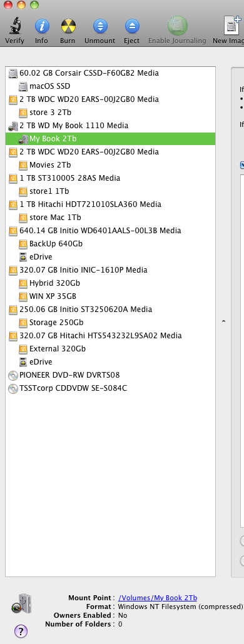Select the WIN XP 35GB volume
This screenshot has height=644, width=244.
click(x=53, y=296)
